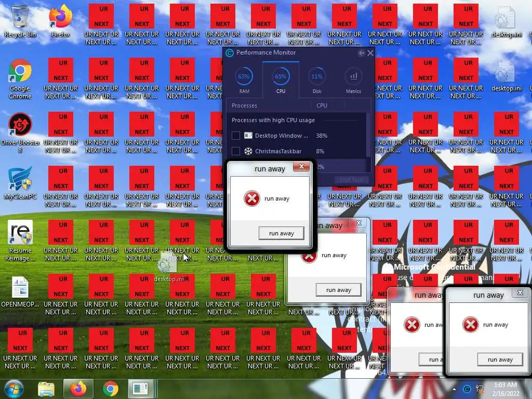Open the MyCleanPC desktop shortcut

(x=20, y=182)
